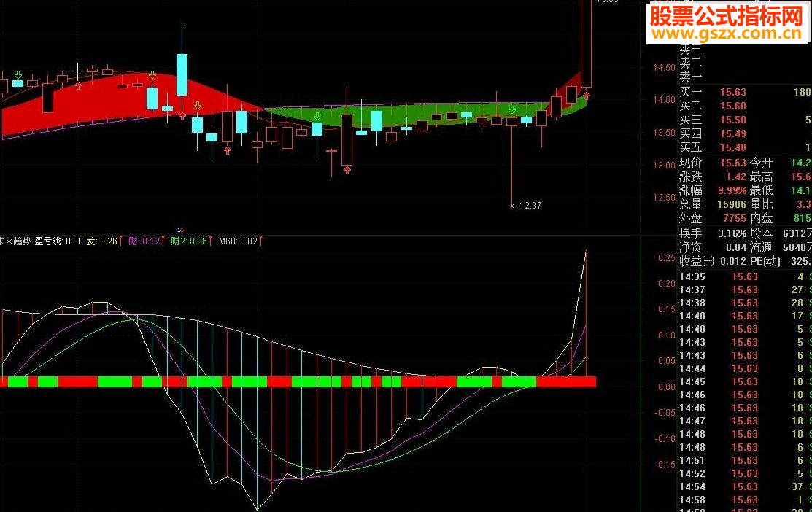Image resolution: width=812 pixels, height=512 pixels.
Task: Select the 14:44 tick trade row
Action: point(745,368)
